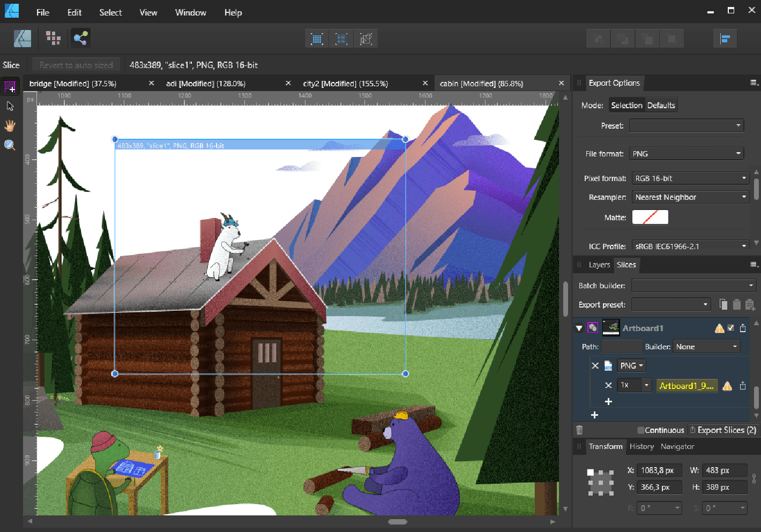Image resolution: width=761 pixels, height=532 pixels.
Task: Add a new export format with outer plus
Action: [594, 415]
